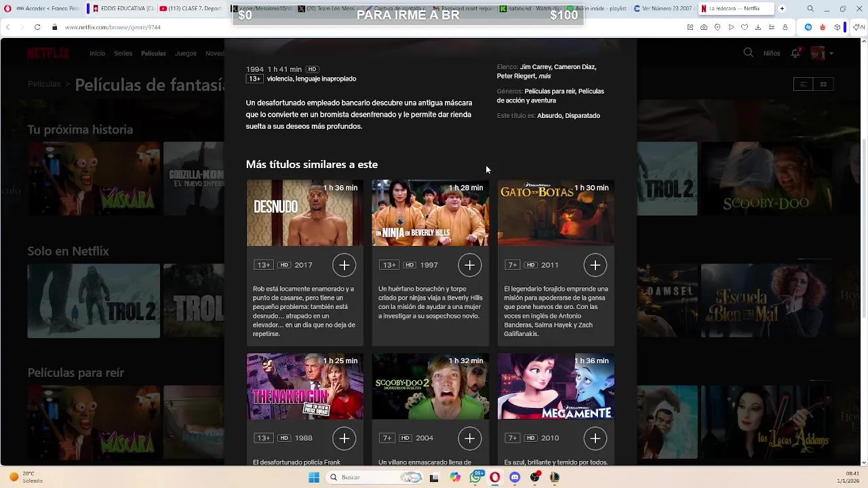The width and height of the screenshot is (868, 488).
Task: Search browser tabs magnifier icon
Action: coord(810,9)
